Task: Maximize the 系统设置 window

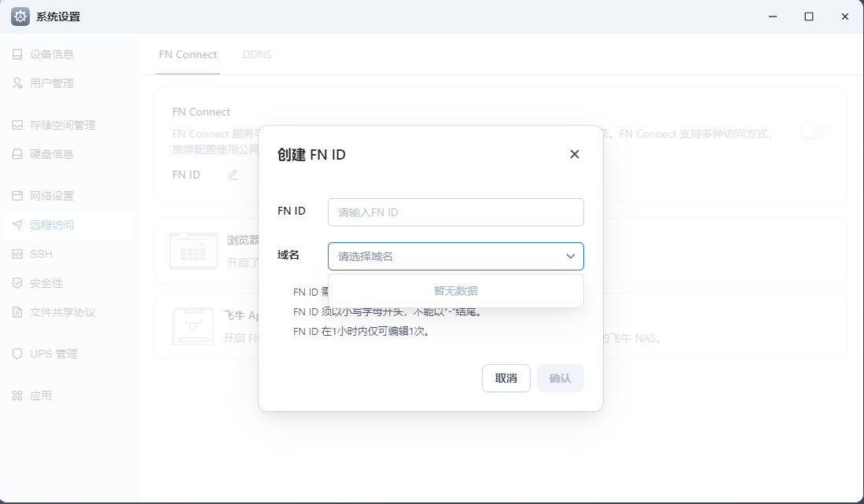Action: coord(809,17)
